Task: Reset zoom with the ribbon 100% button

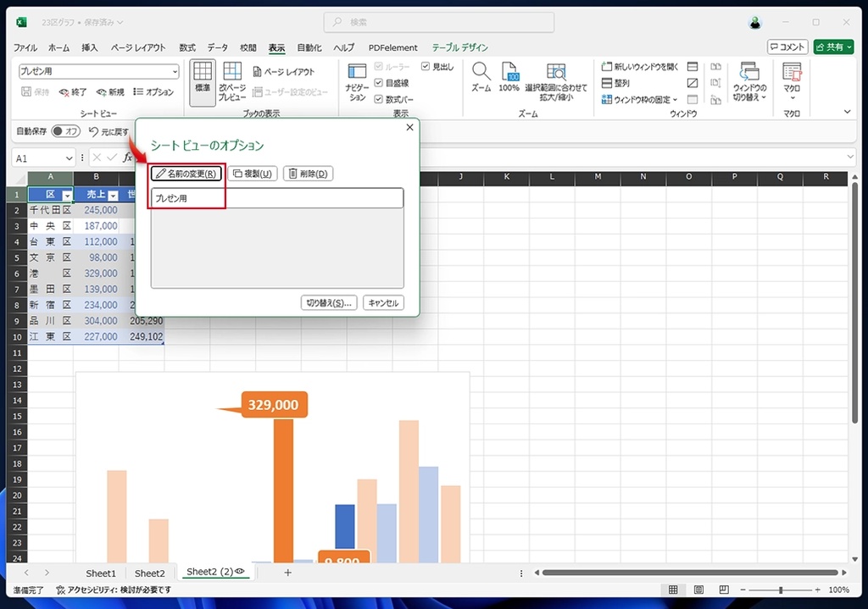Action: click(x=509, y=77)
